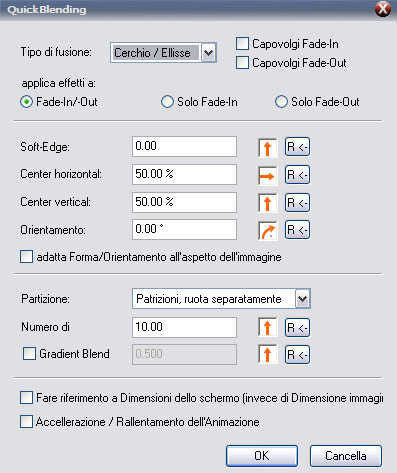Reset Orientamento with its R<- button
Screen dimensions: 397x473
pyautogui.click(x=297, y=230)
